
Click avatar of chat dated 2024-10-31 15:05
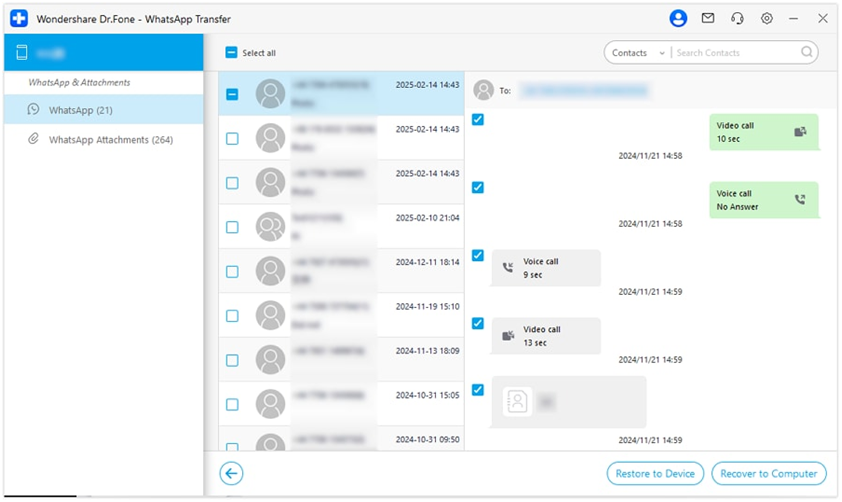[270, 404]
